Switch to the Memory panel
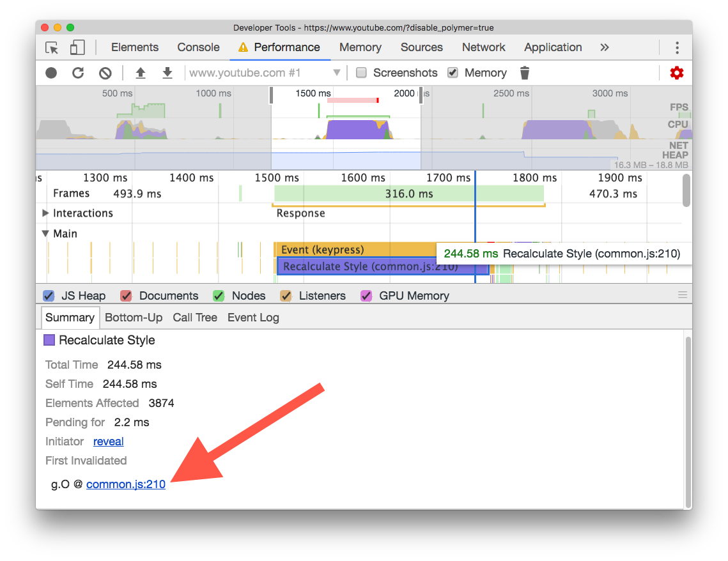Viewport: 728px width, 561px height. tap(360, 47)
